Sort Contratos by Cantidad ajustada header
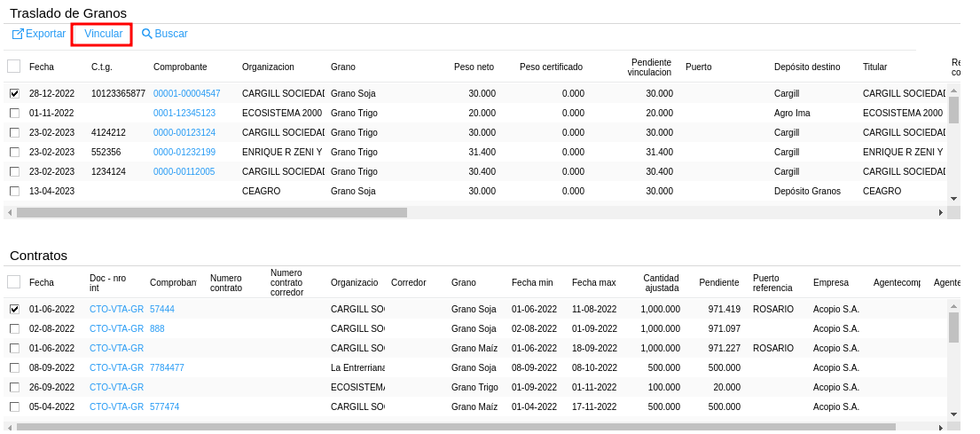This screenshot has height=434, width=980. pos(661,282)
